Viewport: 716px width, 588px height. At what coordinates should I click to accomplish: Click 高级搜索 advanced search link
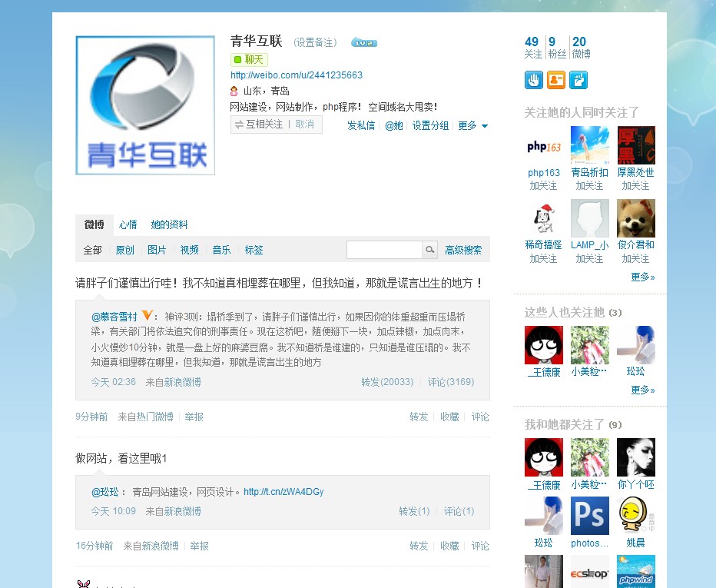click(x=463, y=250)
